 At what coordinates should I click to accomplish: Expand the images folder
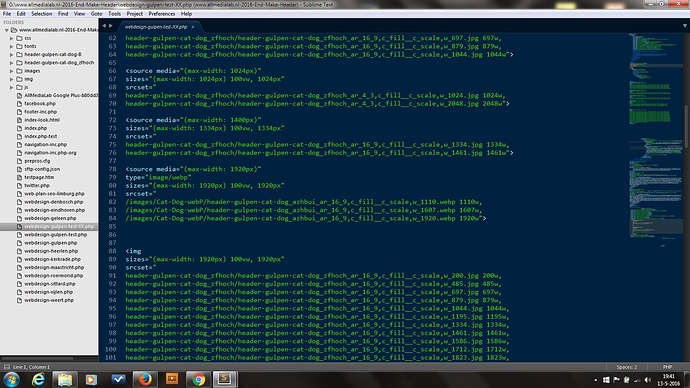click(x=12, y=71)
